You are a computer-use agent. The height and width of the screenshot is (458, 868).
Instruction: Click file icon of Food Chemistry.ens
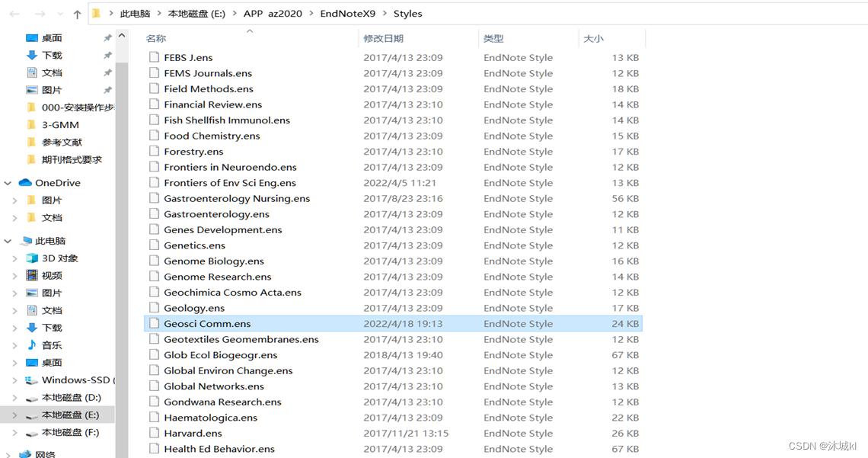[154, 136]
